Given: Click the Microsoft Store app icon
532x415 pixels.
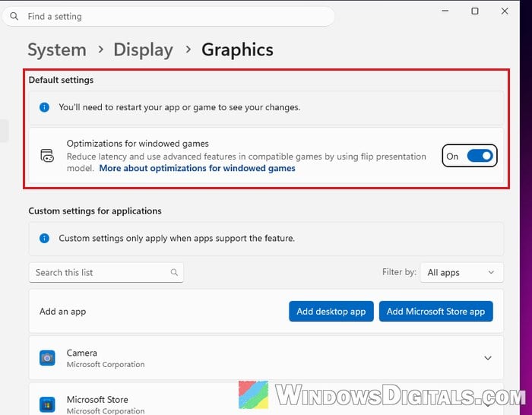Looking at the screenshot, I should click(47, 404).
